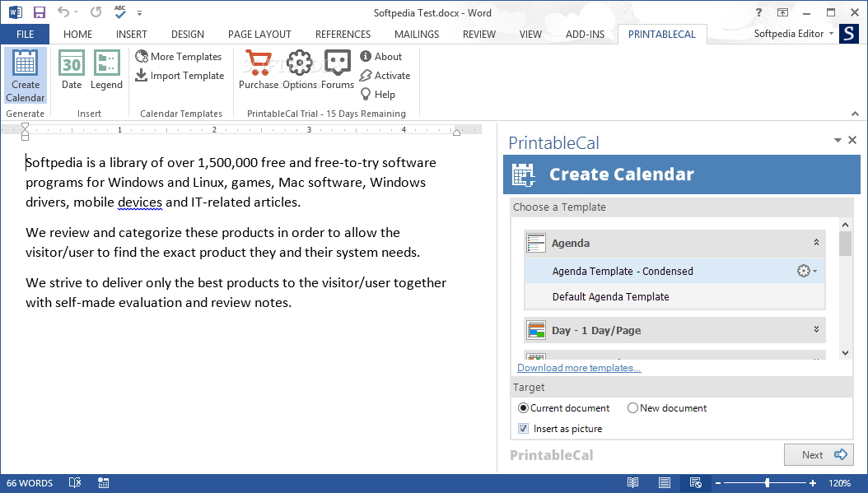868x493 pixels.
Task: Click the 120% zoom level
Action: [x=839, y=483]
